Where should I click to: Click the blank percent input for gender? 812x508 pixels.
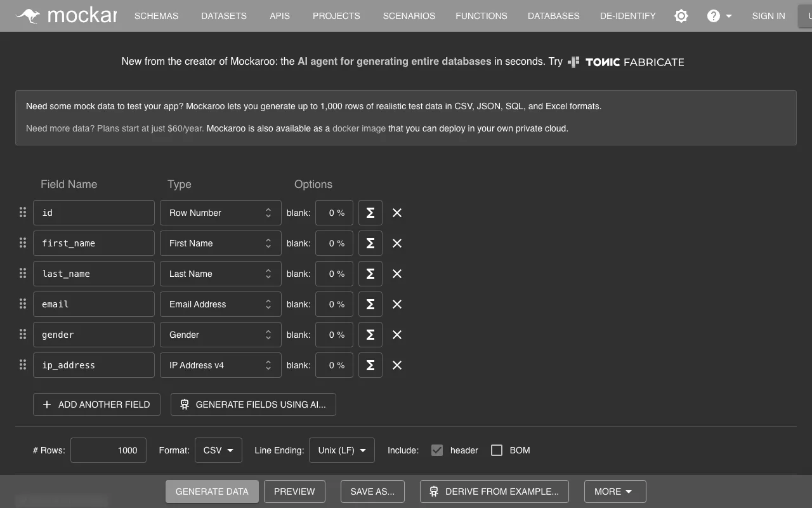click(x=334, y=335)
